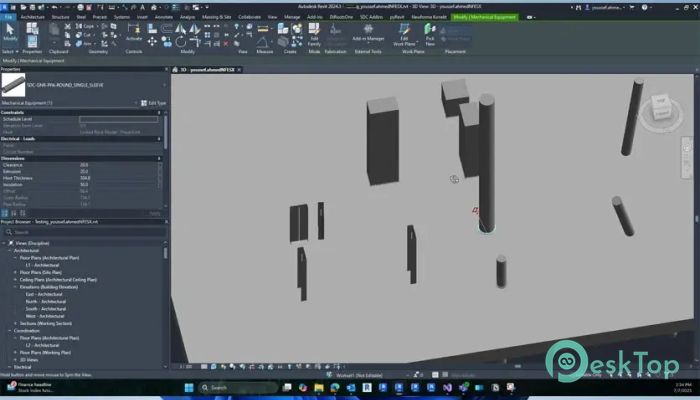Screen dimensions: 700x400
Task: Open the Visual Studio taskbar icon
Action: tap(447, 387)
